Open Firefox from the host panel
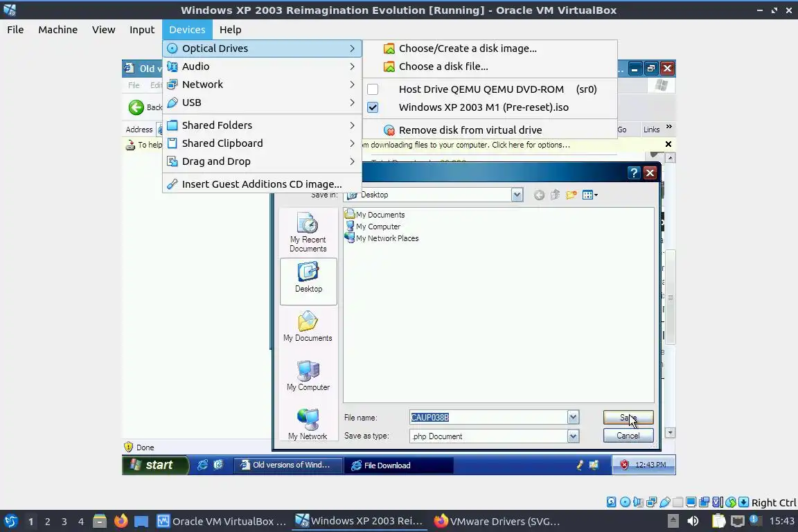Viewport: 798px width, 532px height. [121, 521]
